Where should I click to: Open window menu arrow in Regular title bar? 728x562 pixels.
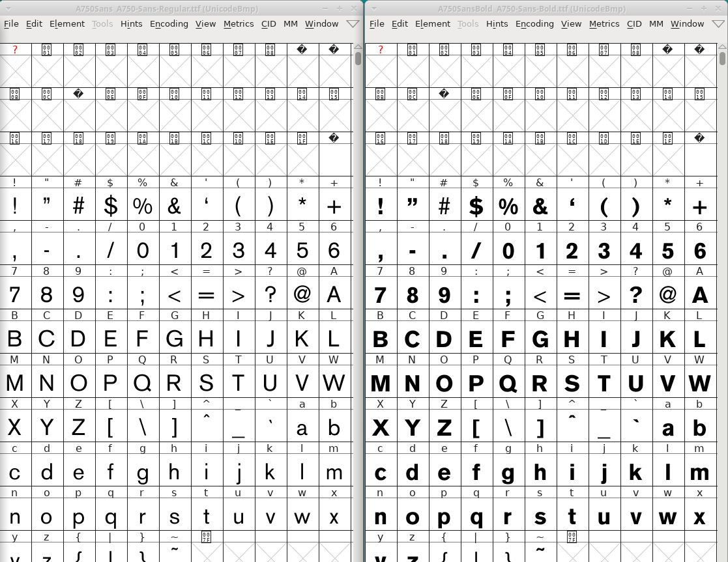tap(8, 8)
